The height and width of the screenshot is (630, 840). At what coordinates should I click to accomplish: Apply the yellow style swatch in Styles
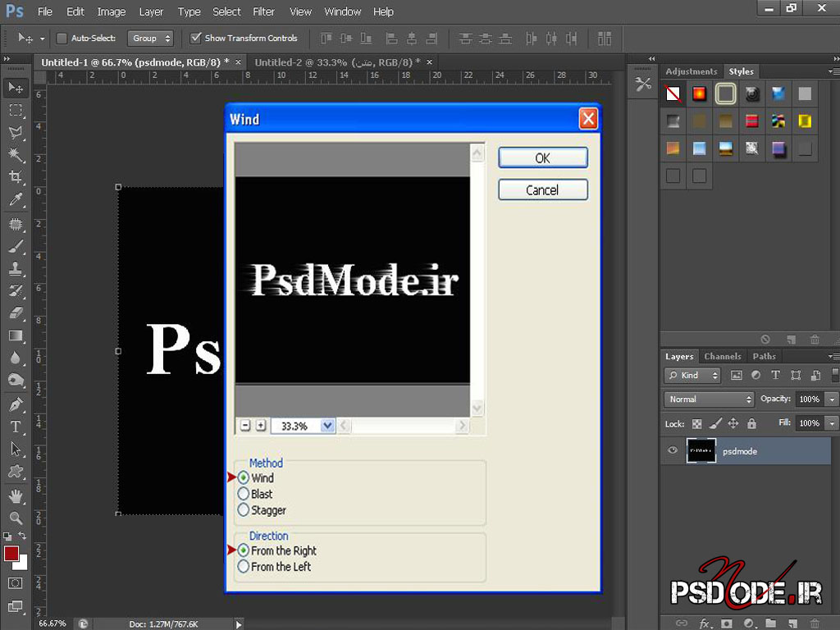coord(804,121)
